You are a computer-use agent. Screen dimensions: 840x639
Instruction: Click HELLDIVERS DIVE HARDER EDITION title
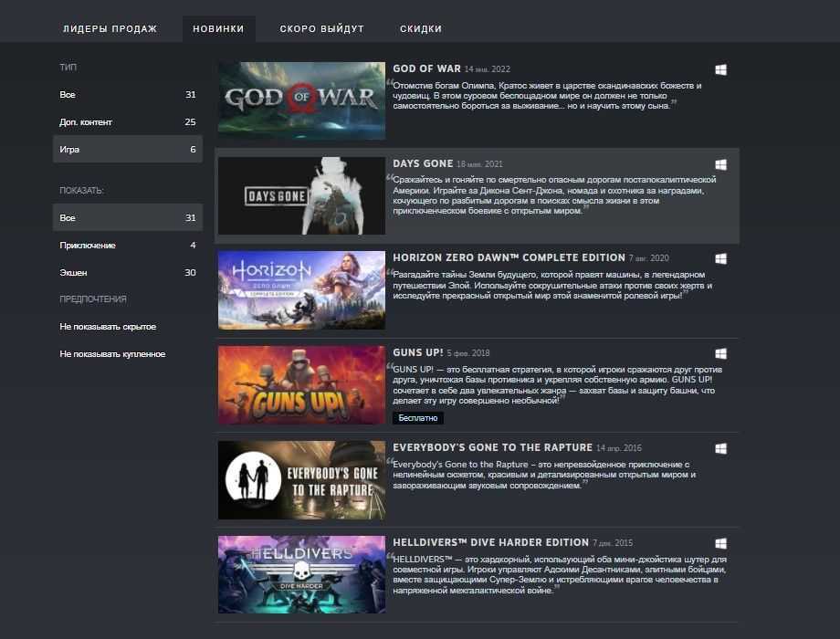(x=490, y=542)
